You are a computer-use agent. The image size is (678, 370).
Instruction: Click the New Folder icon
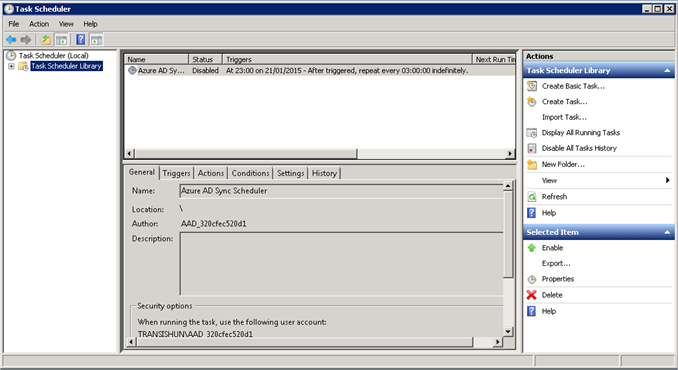coord(532,164)
